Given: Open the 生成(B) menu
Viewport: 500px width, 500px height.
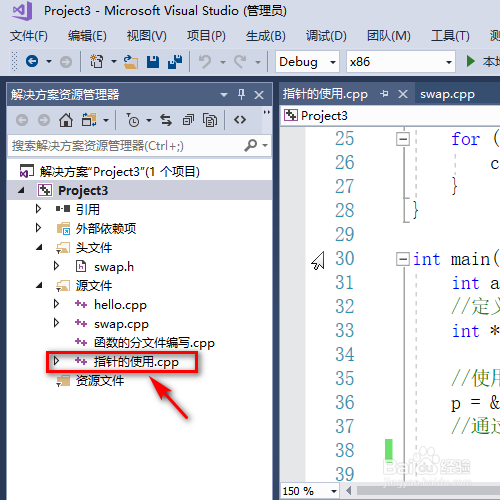Looking at the screenshot, I should tap(266, 36).
